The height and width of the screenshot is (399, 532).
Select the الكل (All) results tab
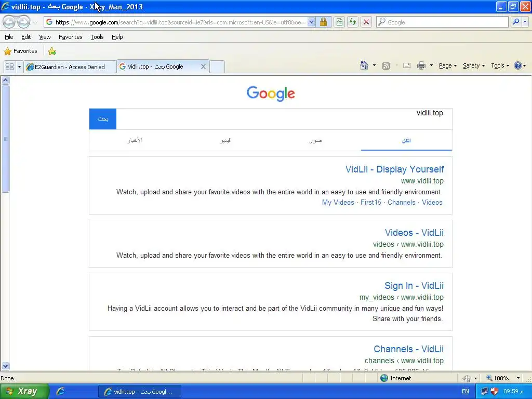click(406, 140)
